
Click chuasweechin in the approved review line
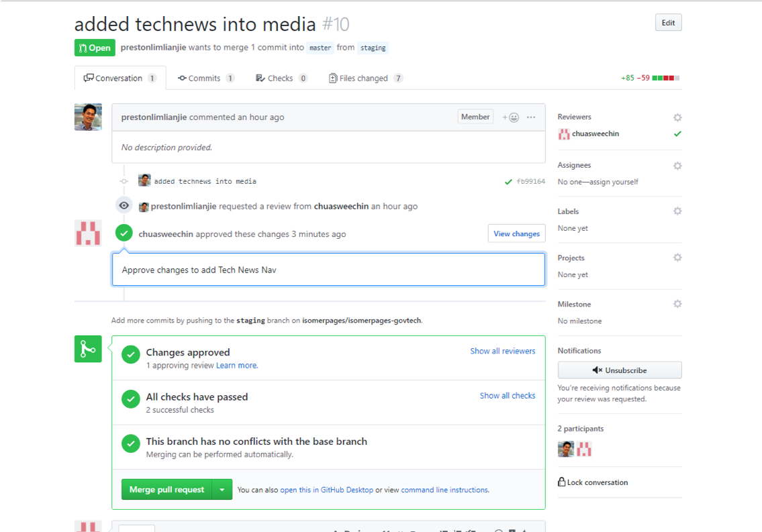166,234
